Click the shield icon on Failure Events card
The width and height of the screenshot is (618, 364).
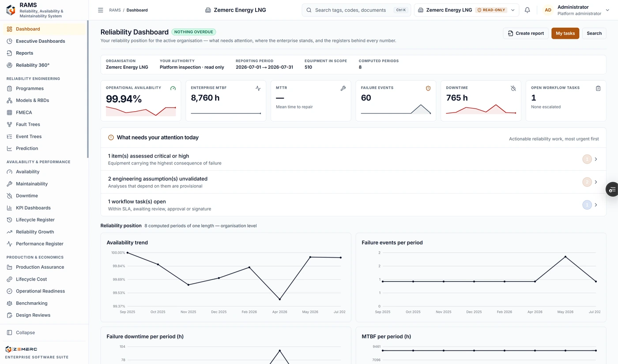[x=428, y=88]
